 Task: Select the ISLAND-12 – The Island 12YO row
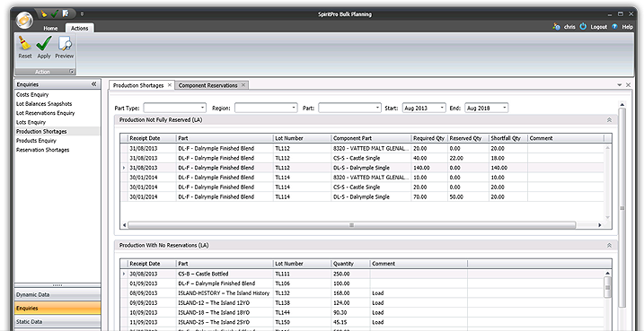(x=363, y=303)
